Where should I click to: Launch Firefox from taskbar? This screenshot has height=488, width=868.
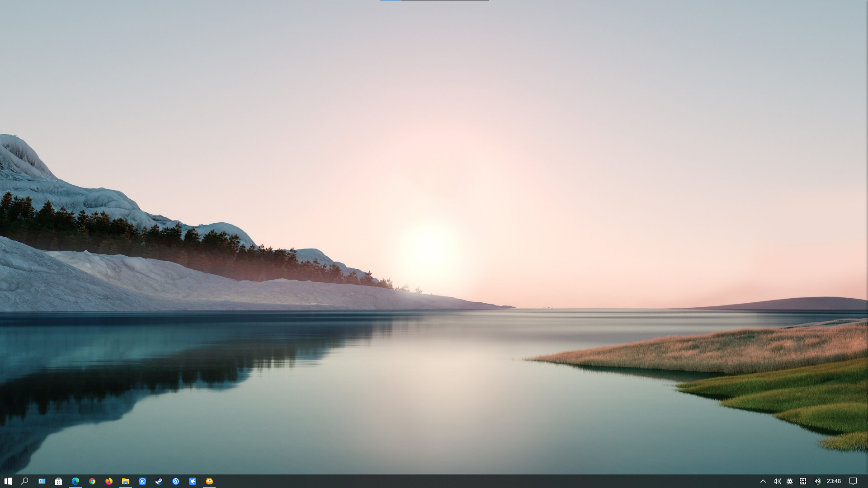(x=109, y=481)
